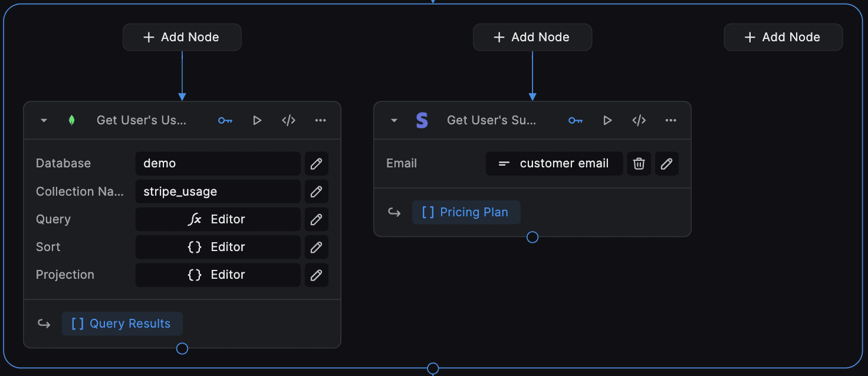Click the group's bottom connector circle
Viewport: 868px width, 376px height.
(433, 369)
